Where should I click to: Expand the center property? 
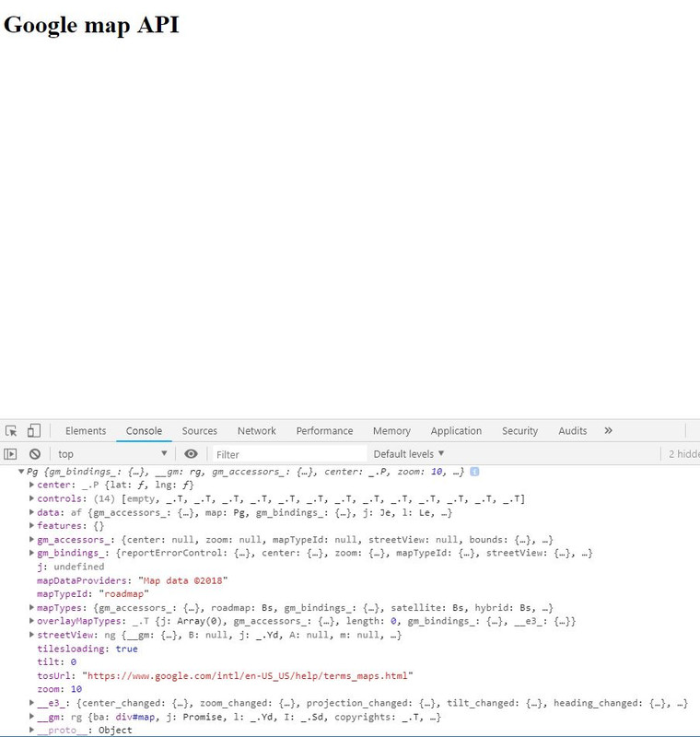[x=31, y=485]
